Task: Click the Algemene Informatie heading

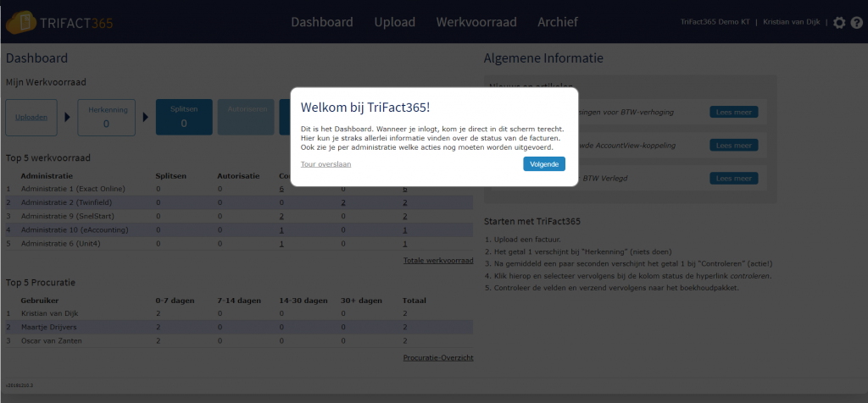Action: click(543, 58)
